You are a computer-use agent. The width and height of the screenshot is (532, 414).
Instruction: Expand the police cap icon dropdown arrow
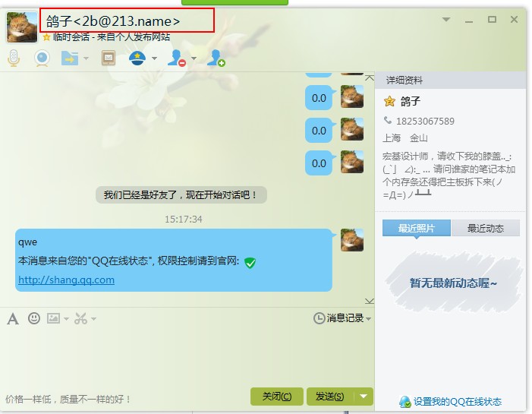coord(154,58)
